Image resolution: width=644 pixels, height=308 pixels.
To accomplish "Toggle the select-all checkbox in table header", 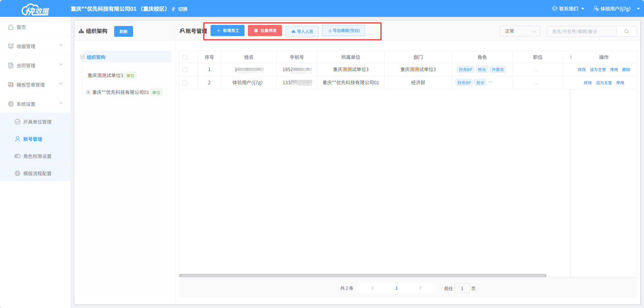I will (x=185, y=57).
